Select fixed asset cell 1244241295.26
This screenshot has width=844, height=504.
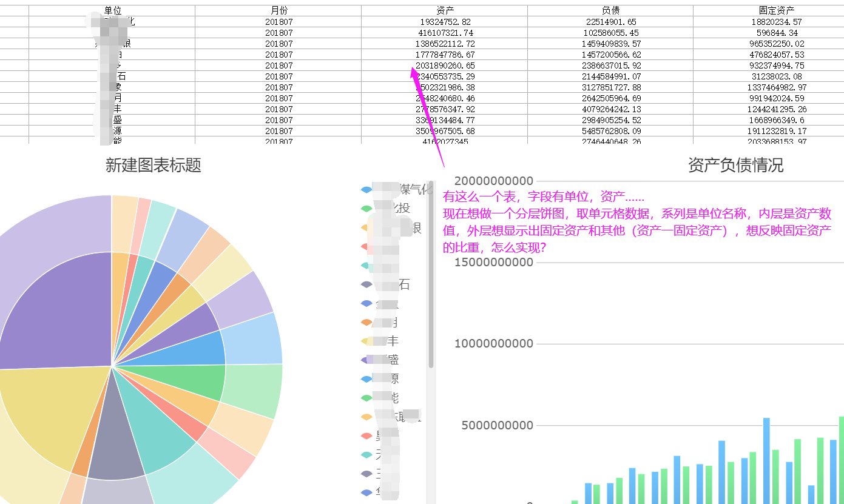[x=769, y=109]
